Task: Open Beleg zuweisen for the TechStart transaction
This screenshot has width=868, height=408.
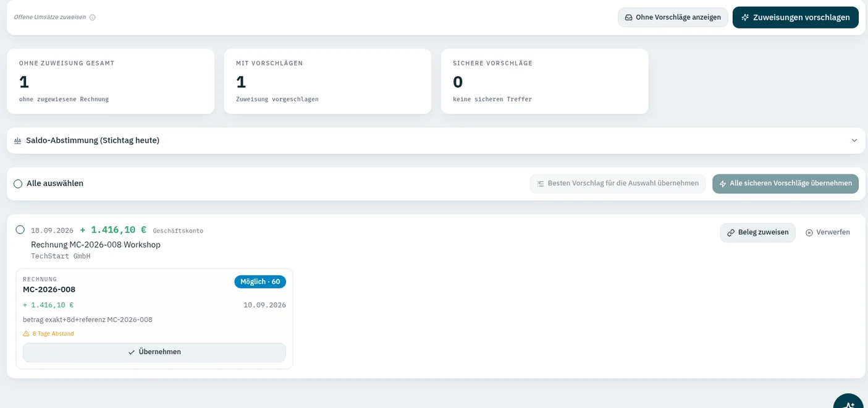Action: 757,232
